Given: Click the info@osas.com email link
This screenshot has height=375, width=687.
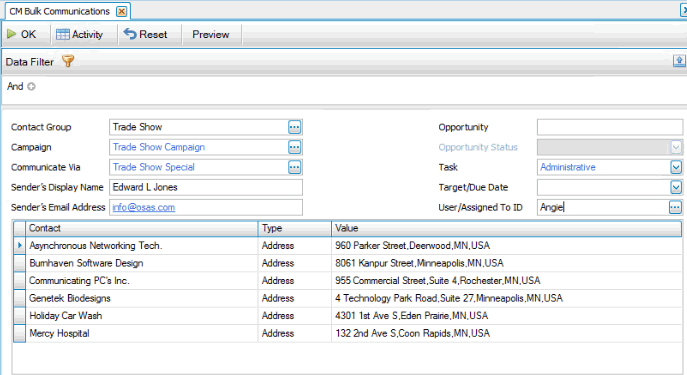Looking at the screenshot, I should click(144, 207).
